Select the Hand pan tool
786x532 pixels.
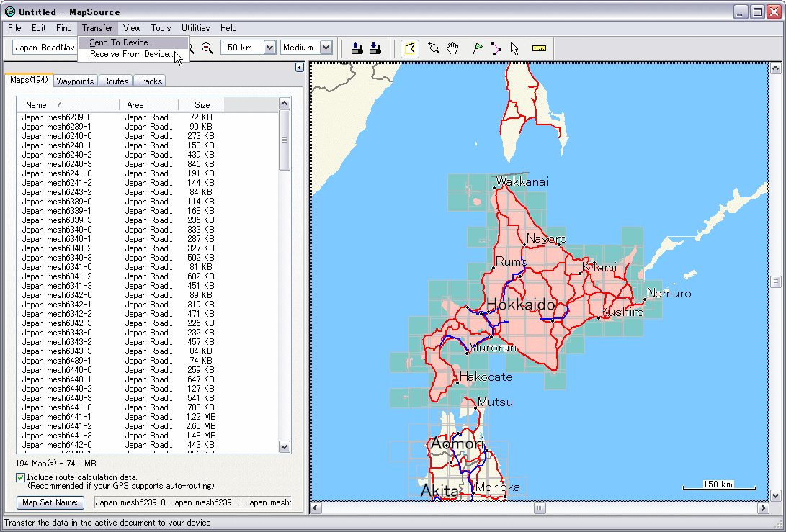coord(452,48)
